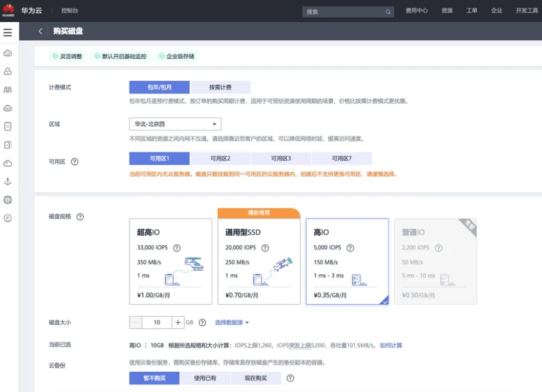Image resolution: width=542 pixels, height=392 pixels.
Task: Choose availability zone 可用区7
Action: pyautogui.click(x=342, y=158)
